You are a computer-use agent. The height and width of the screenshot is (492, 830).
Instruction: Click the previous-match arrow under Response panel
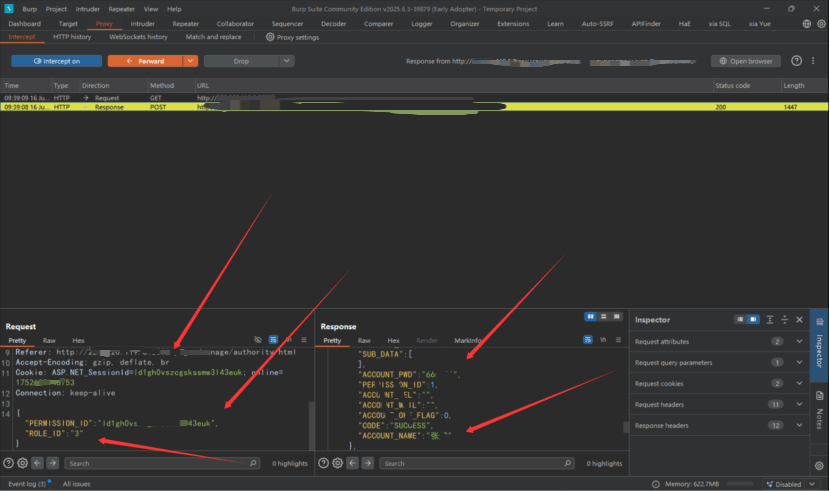coord(353,463)
